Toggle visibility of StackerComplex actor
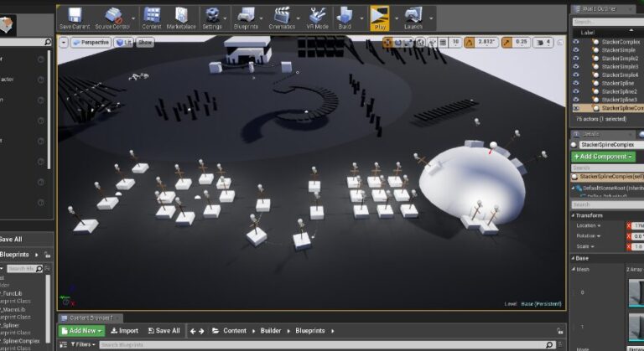 click(x=576, y=41)
